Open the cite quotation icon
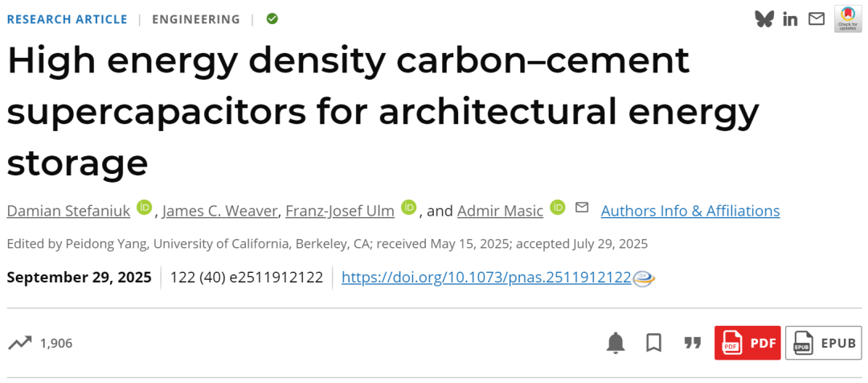The width and height of the screenshot is (868, 383). [x=692, y=343]
